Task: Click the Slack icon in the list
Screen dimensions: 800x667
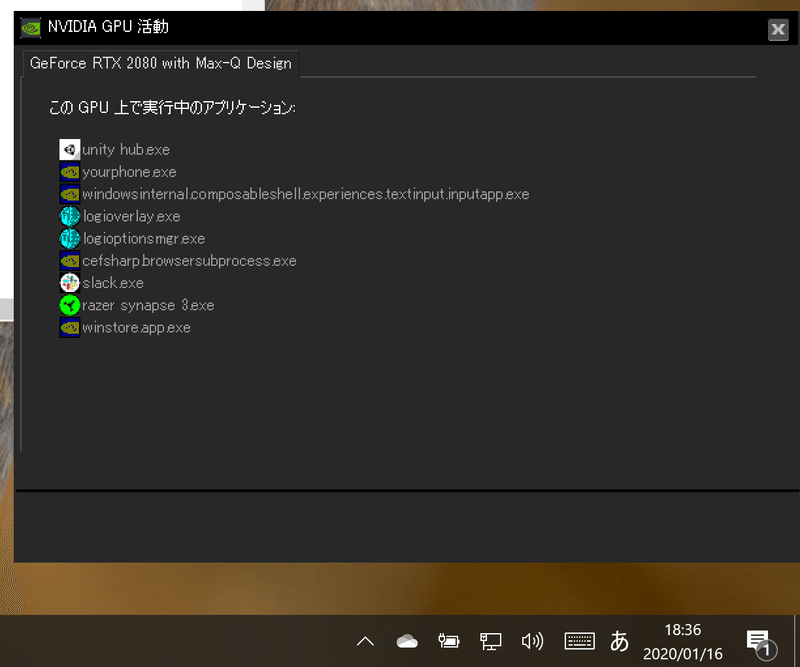Action: point(70,283)
